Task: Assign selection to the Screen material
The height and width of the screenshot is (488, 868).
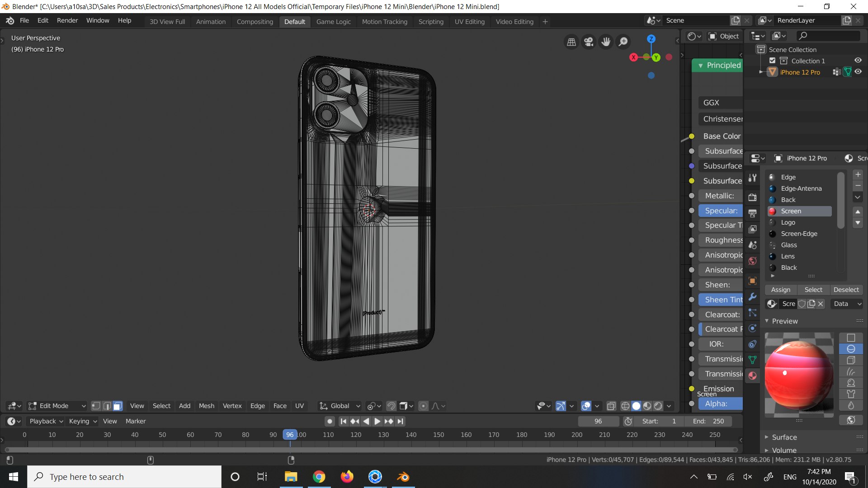Action: tap(781, 290)
